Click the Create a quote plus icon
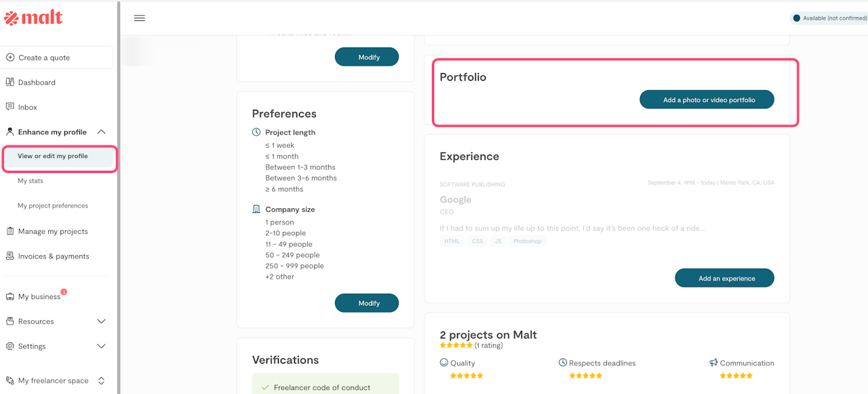868x394 pixels. (10, 58)
